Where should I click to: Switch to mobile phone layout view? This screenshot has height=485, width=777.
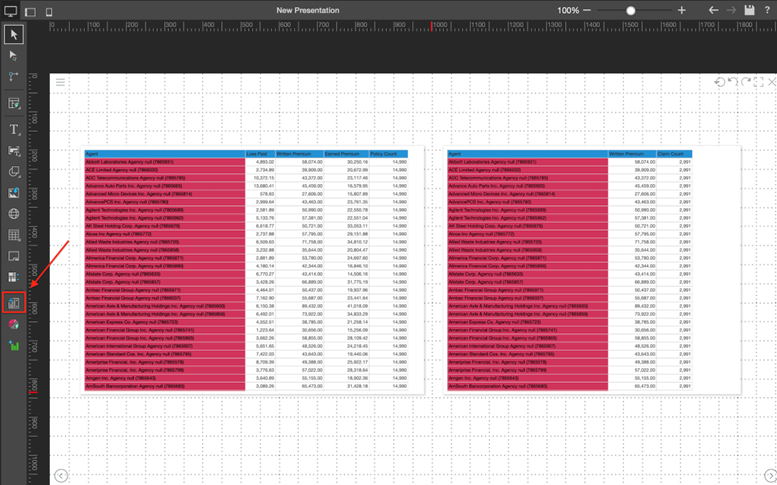point(49,12)
